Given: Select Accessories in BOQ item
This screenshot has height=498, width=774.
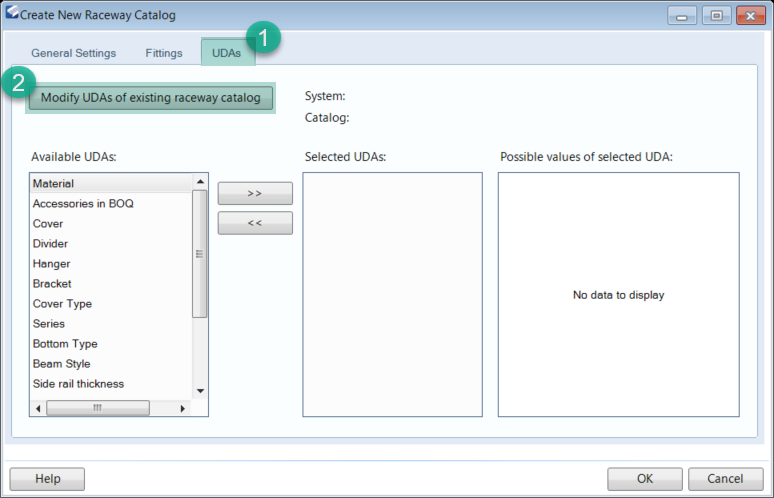Looking at the screenshot, I should click(x=111, y=203).
